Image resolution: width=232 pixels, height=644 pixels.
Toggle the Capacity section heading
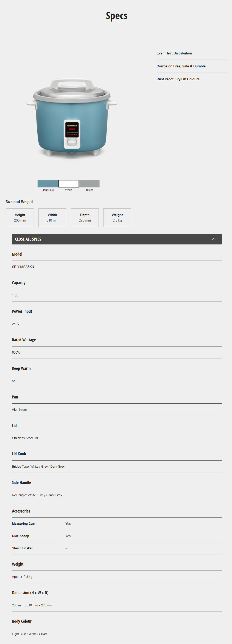point(19,283)
